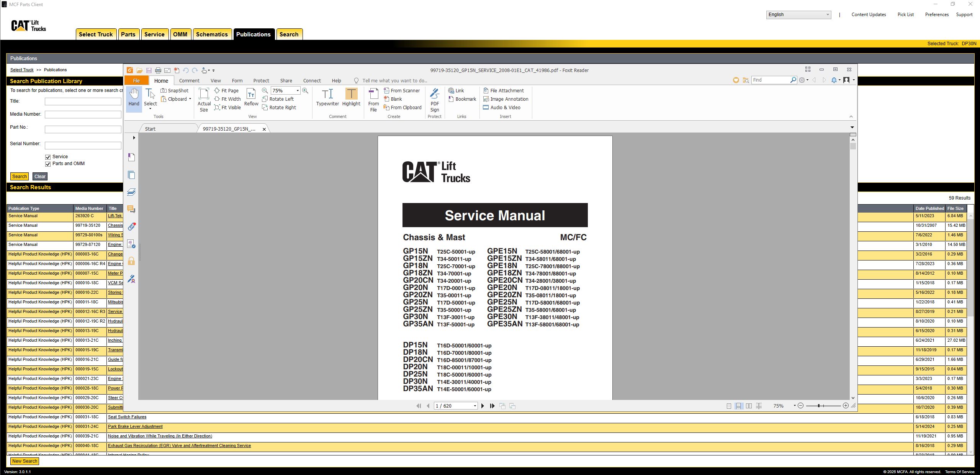Expand the Clipboard dropdown arrow
The width and height of the screenshot is (980, 475).
click(190, 99)
